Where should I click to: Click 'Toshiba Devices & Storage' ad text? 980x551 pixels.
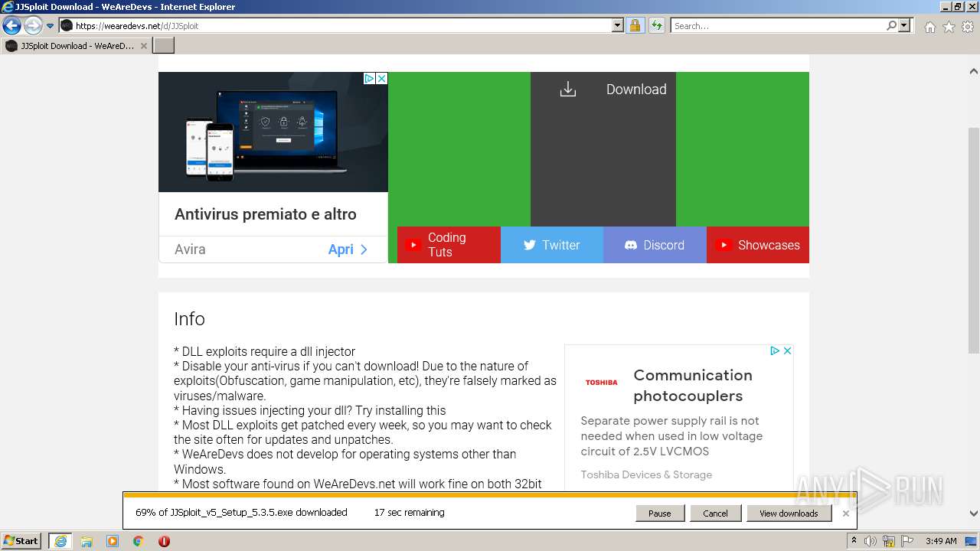pos(646,475)
